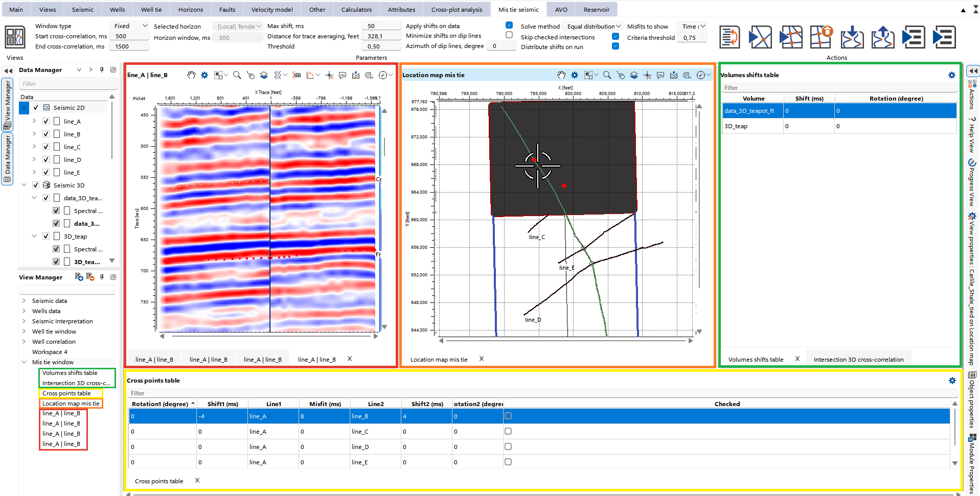Open the Intersection 3D cross-correlation tab
Screen dimensions: 980x496
[858, 360]
